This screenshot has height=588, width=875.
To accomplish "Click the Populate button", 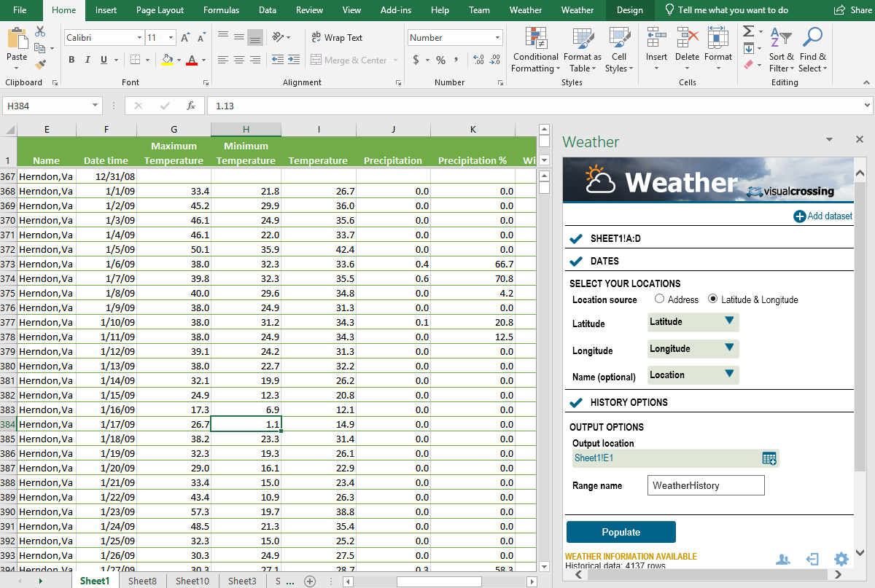I will point(621,532).
